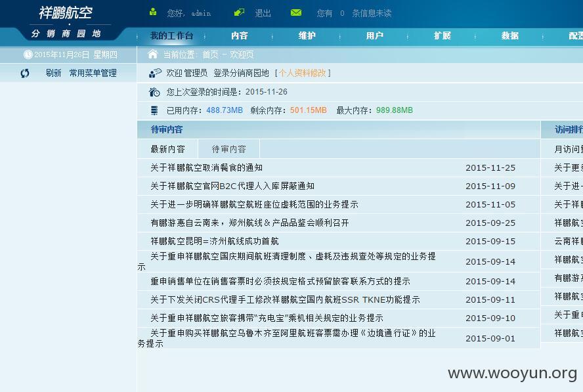
Task: Click the home icon in the breadcrumb bar
Action: click(x=153, y=54)
